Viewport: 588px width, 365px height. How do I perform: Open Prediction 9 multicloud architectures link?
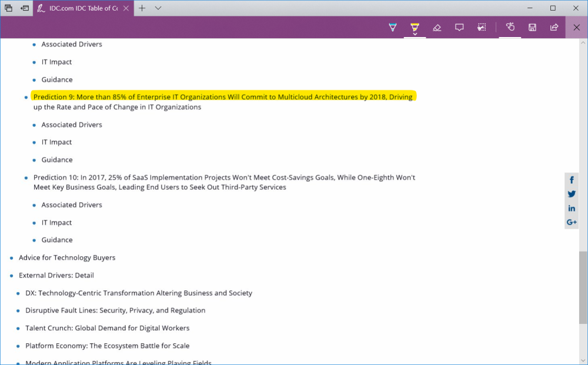coord(223,102)
